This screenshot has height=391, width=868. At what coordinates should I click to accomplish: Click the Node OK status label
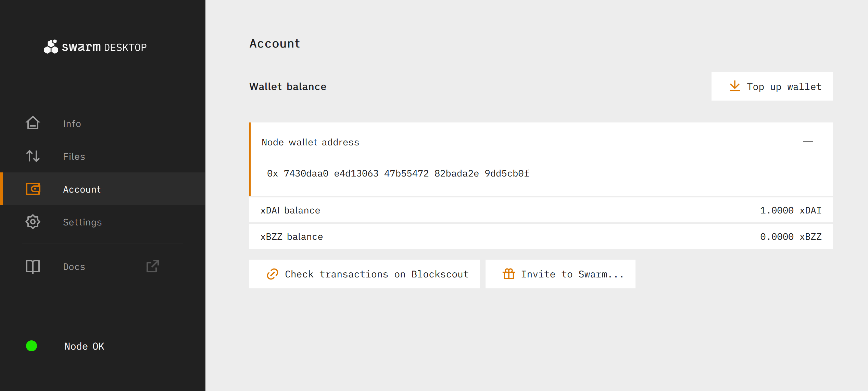(84, 346)
